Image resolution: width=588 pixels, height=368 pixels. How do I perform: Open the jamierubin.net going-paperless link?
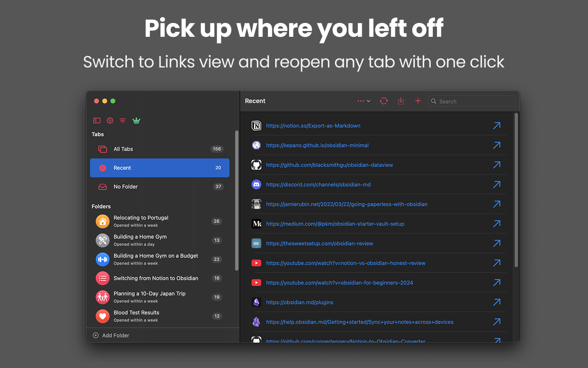(x=347, y=204)
